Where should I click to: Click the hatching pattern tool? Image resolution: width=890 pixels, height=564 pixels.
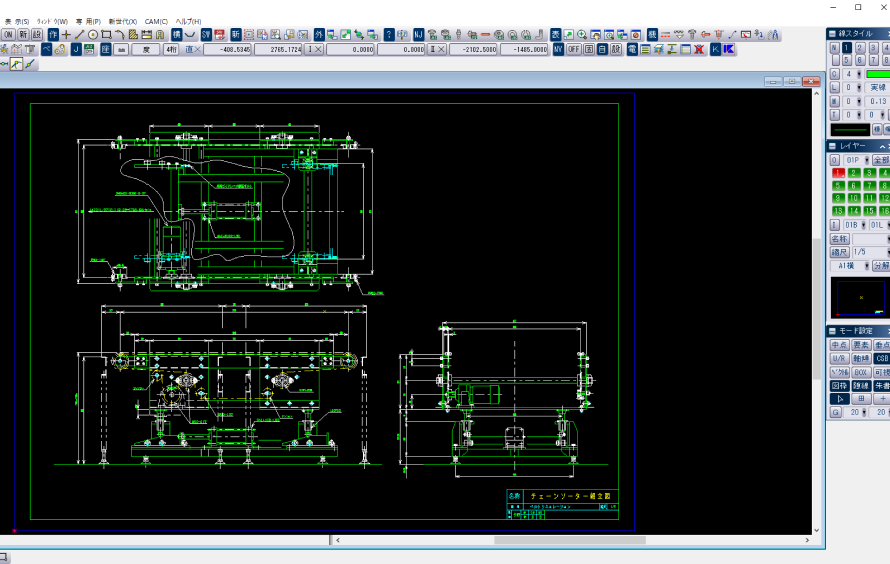point(132,34)
